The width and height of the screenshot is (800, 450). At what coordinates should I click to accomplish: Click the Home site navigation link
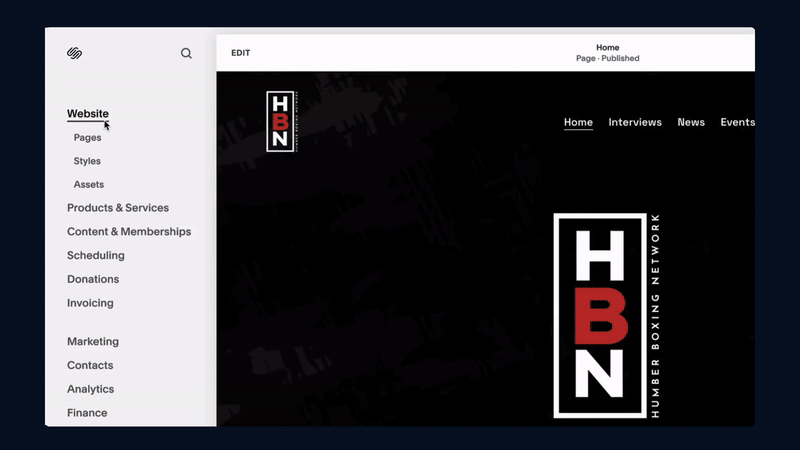point(578,122)
